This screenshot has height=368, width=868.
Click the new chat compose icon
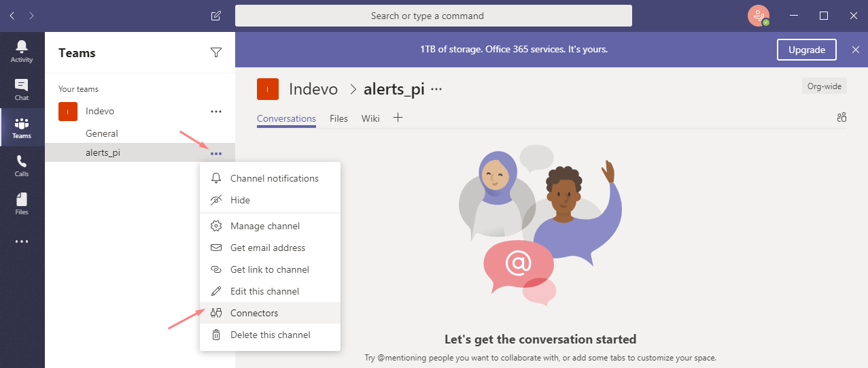coord(216,16)
